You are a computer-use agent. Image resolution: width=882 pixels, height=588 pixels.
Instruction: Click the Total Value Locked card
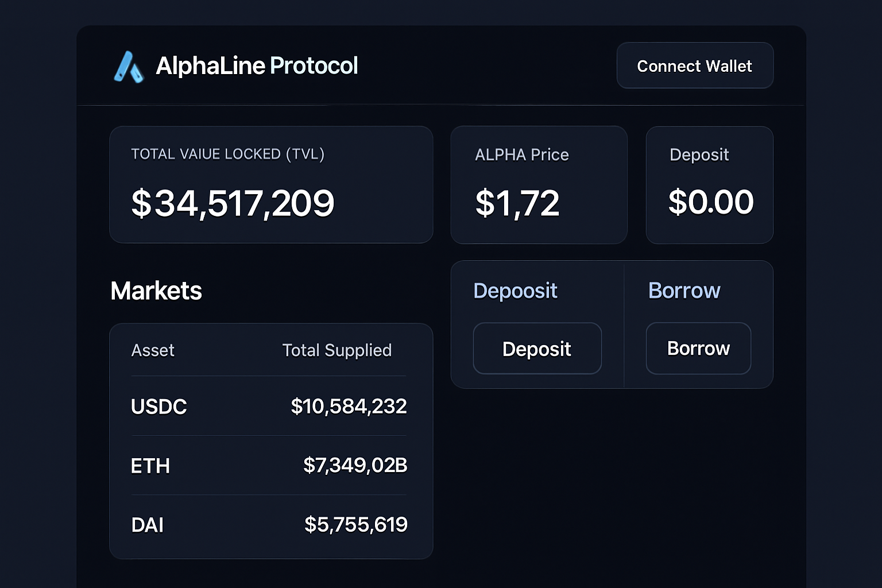point(271,185)
